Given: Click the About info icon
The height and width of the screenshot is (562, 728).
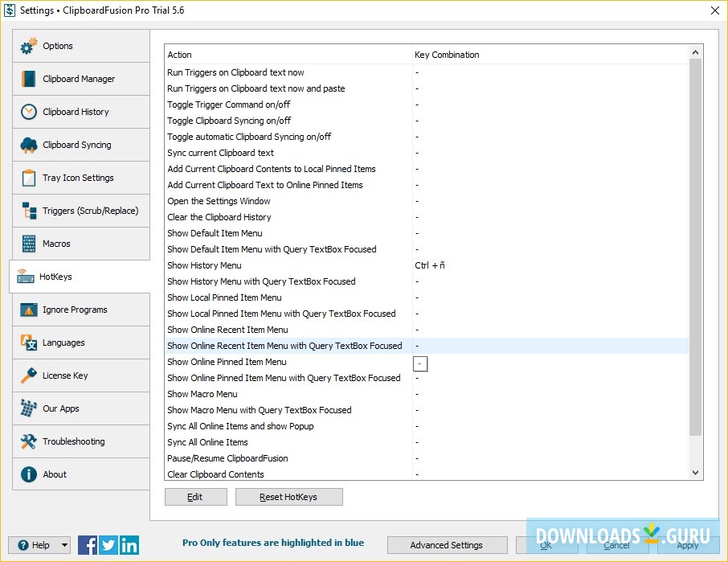Looking at the screenshot, I should 28,474.
